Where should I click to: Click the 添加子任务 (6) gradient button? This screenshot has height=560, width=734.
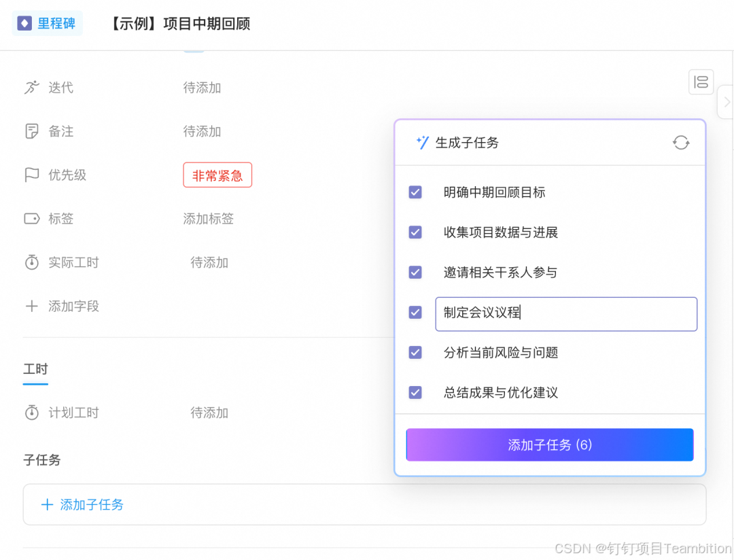click(550, 445)
